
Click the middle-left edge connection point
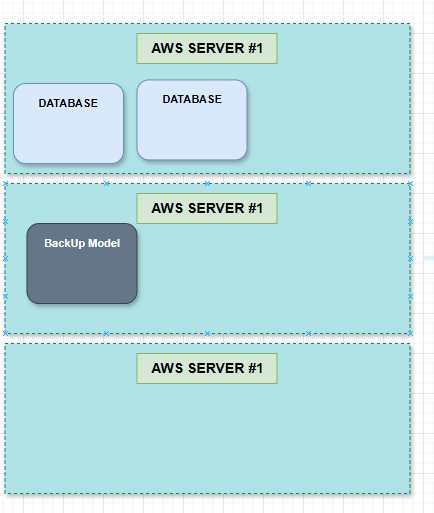(x=5, y=258)
